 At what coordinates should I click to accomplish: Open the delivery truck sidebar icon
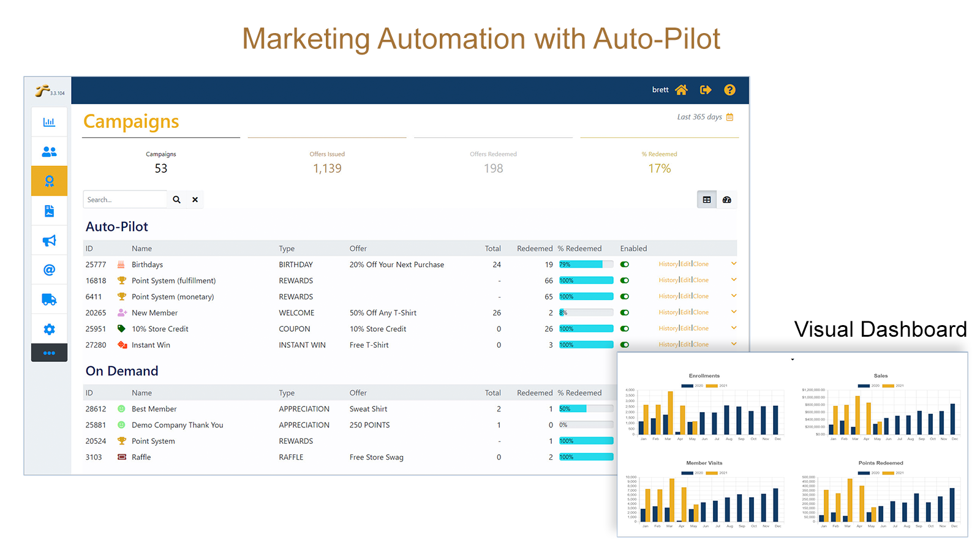[x=49, y=299]
